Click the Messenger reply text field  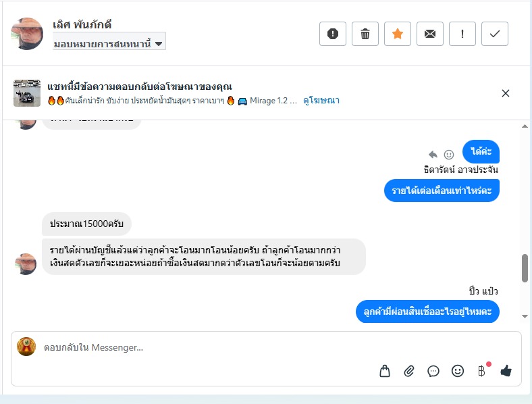203,347
